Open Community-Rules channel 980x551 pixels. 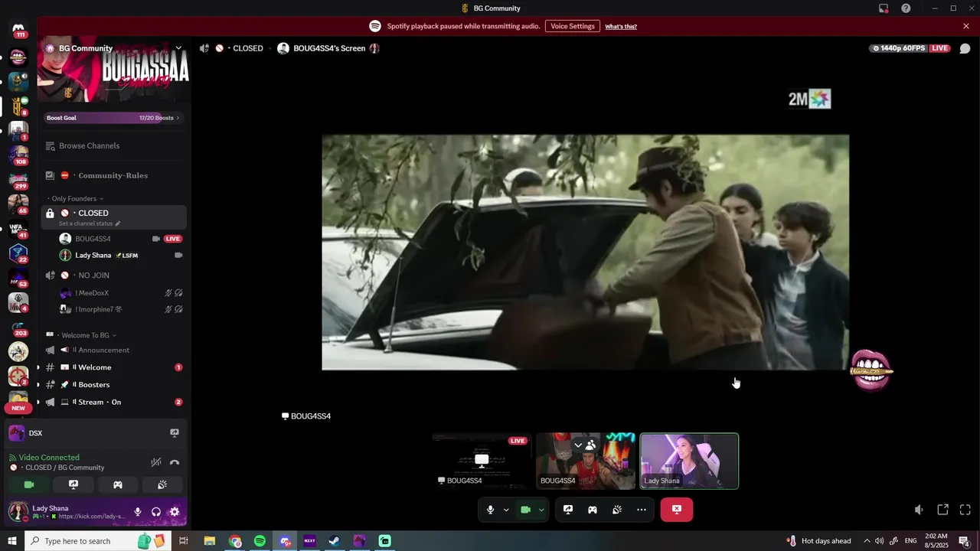click(x=113, y=175)
